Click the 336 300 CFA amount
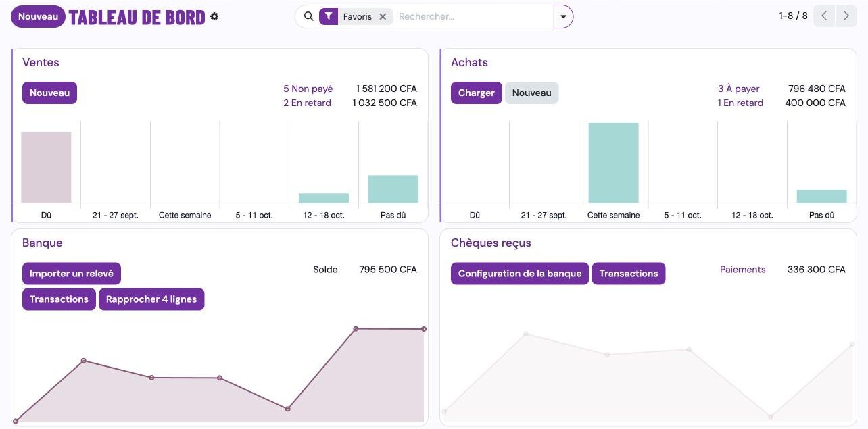 coord(817,269)
